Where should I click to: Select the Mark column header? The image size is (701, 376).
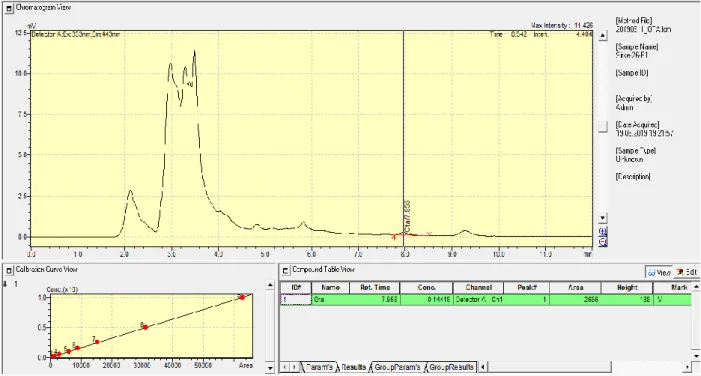click(x=672, y=287)
